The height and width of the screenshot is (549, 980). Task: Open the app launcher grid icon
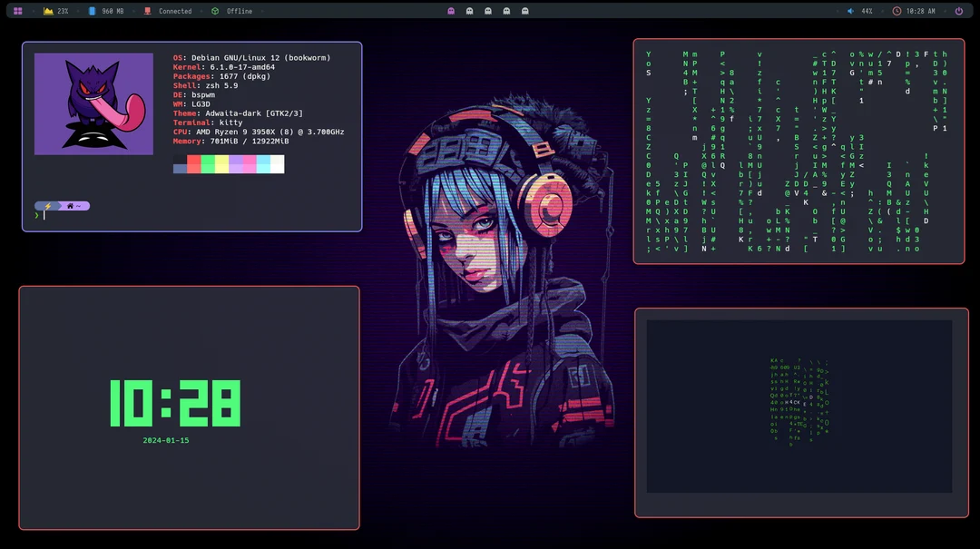[18, 10]
